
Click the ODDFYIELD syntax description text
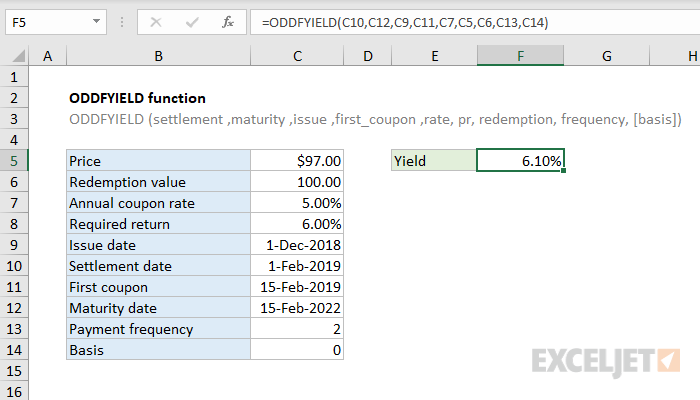[x=375, y=120]
